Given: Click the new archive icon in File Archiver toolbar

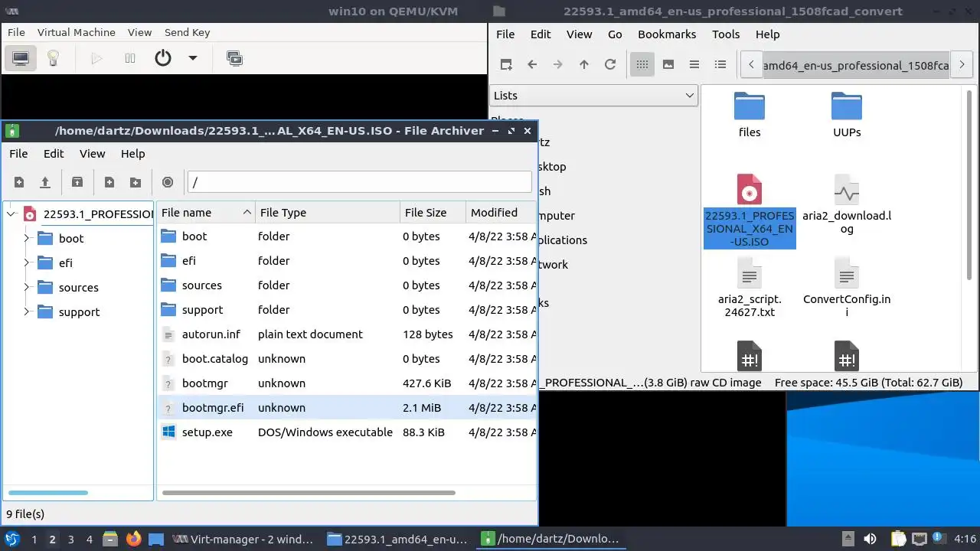Looking at the screenshot, I should pyautogui.click(x=19, y=182).
